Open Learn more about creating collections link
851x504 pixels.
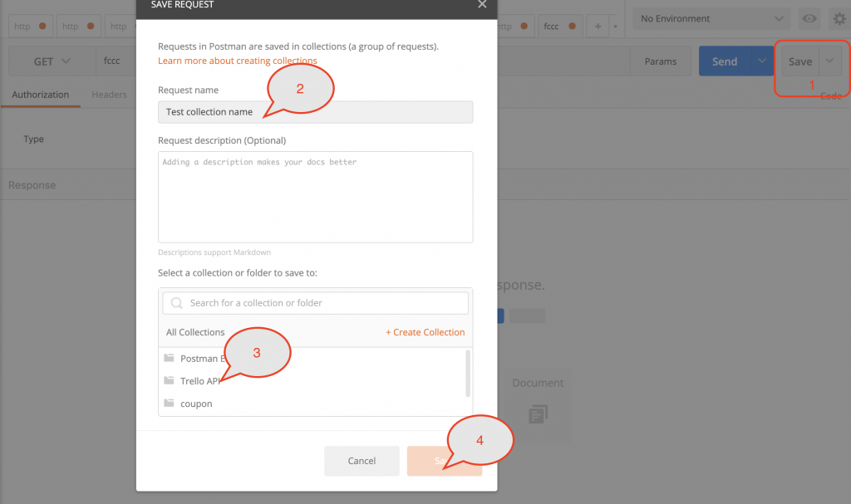238,61
